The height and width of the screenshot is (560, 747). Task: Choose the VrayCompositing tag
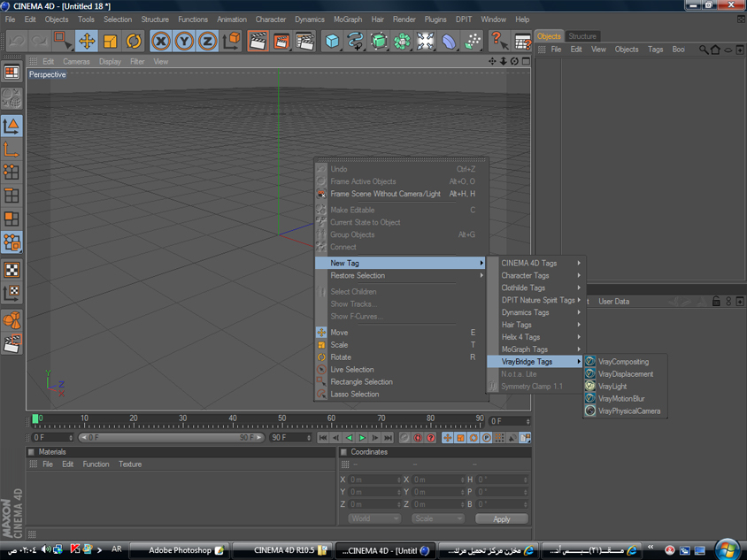pyautogui.click(x=625, y=362)
